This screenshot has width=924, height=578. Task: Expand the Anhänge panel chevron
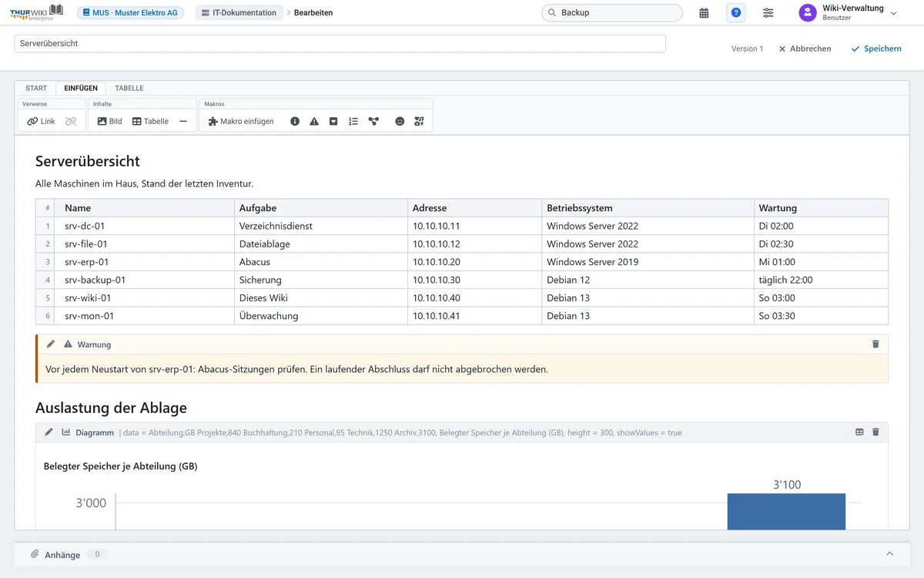point(890,554)
